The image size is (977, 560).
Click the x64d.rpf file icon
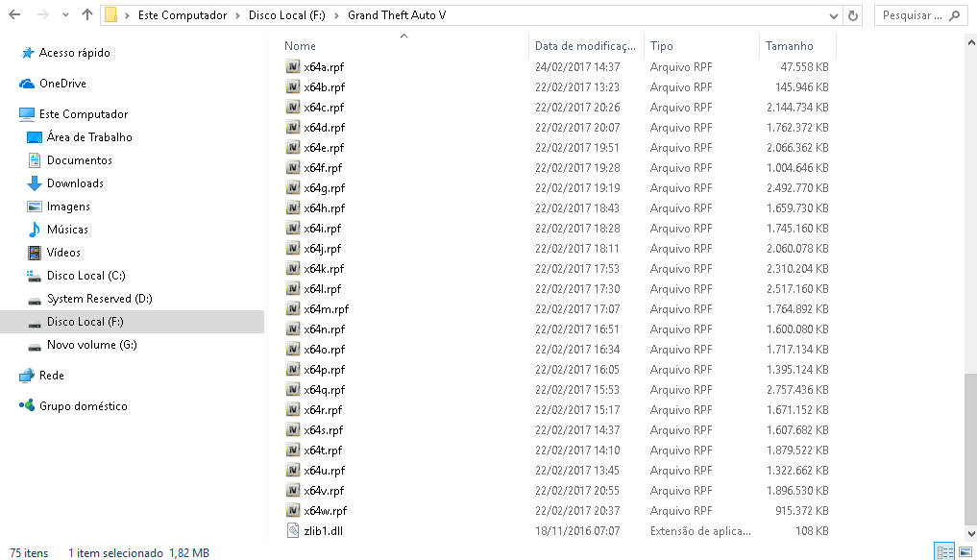point(293,127)
